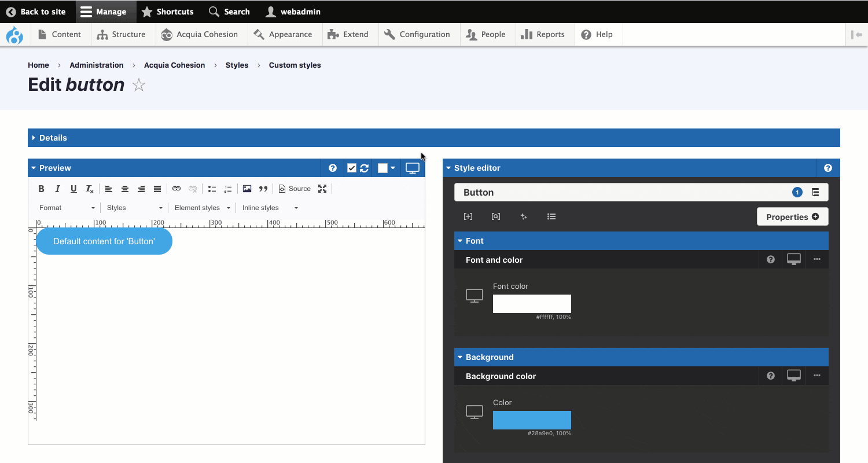The image size is (868, 463).
Task: Click the Properties button
Action: tap(792, 217)
